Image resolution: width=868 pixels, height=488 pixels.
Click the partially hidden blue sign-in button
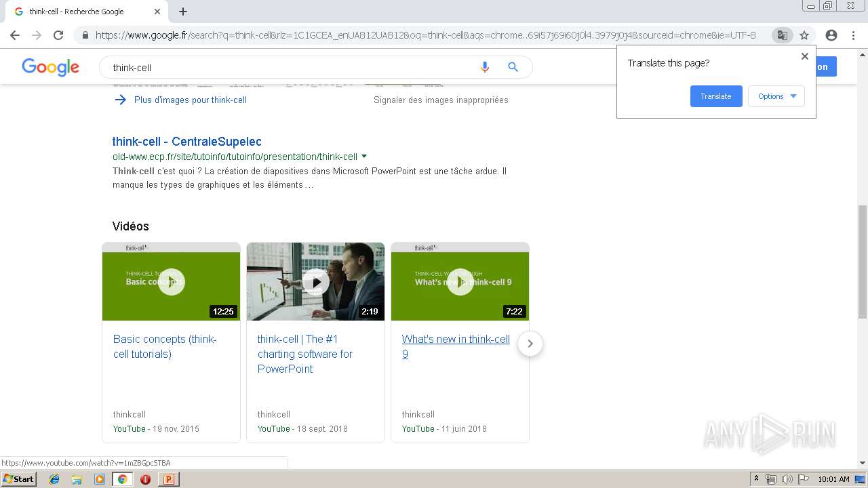[827, 67]
